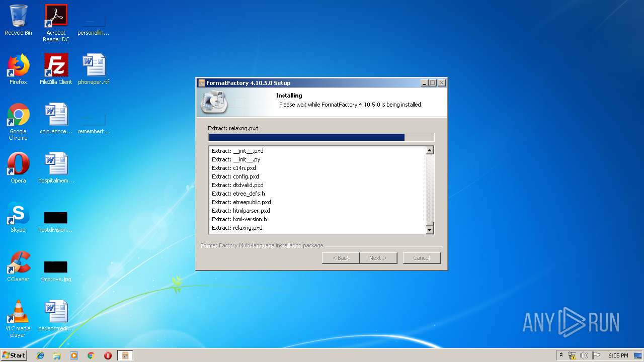This screenshot has width=644, height=362.
Task: Minimize the FormatFactory Setup window
Action: 424,83
